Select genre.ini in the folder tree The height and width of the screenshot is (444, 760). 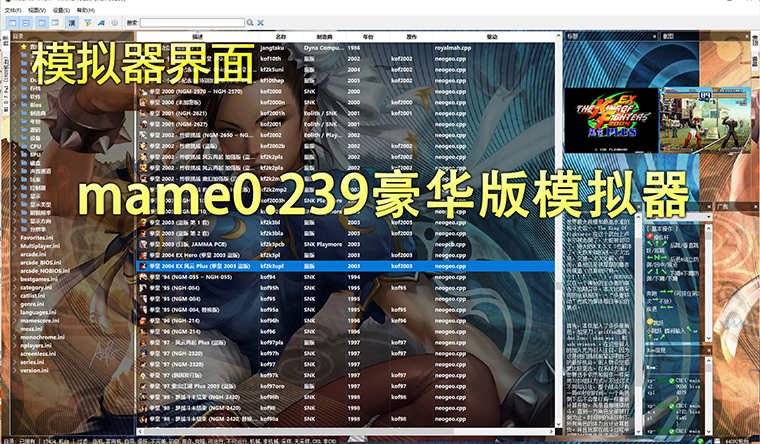[32, 304]
